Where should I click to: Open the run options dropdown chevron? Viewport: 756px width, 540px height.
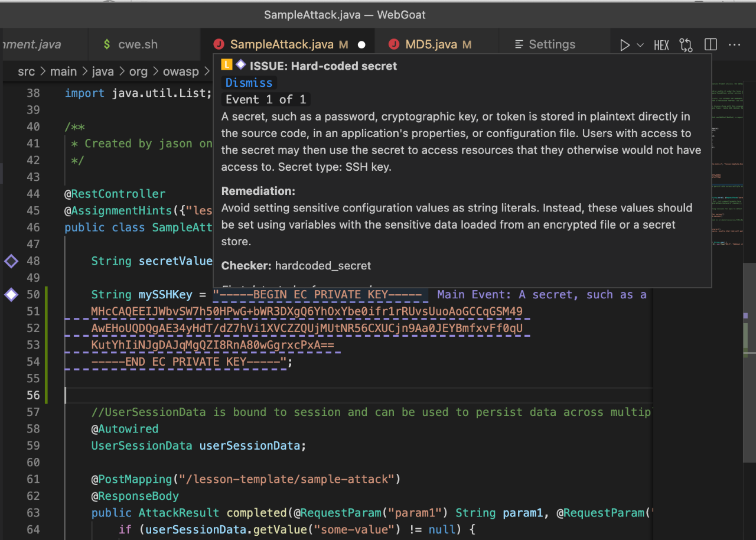point(640,45)
